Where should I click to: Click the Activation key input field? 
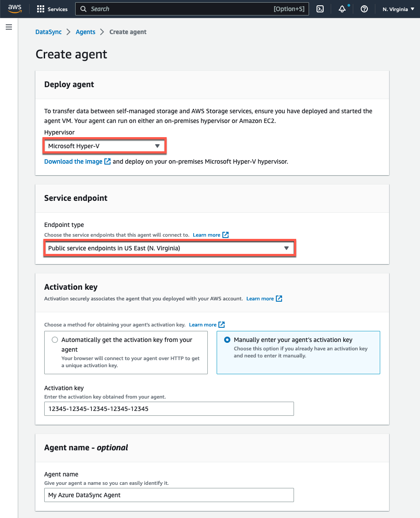[x=169, y=408]
